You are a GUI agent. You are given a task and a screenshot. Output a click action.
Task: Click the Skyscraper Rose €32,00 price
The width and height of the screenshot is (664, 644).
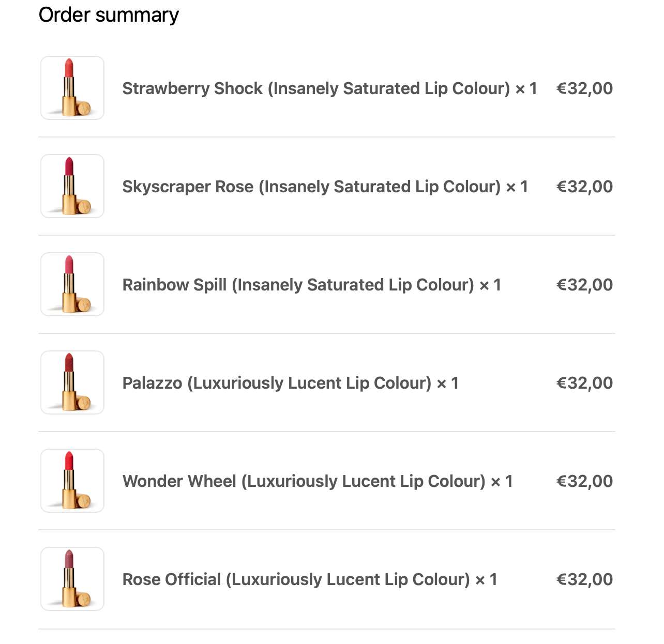[x=584, y=187]
